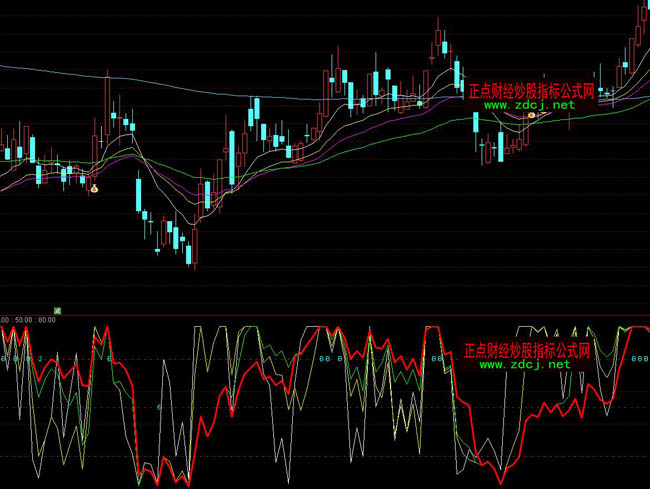This screenshot has width=650, height=489.
Task: Open the lower www.zdcj.net link in indicator panel
Action: point(527,365)
